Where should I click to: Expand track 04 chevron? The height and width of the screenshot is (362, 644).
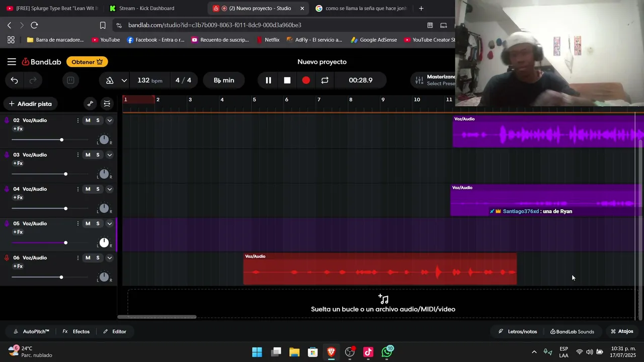[109, 189]
